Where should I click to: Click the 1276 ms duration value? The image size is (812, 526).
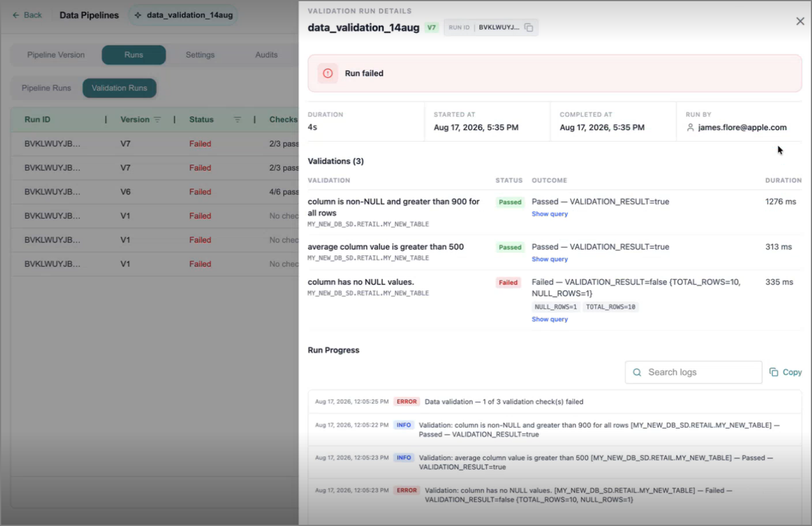781,201
